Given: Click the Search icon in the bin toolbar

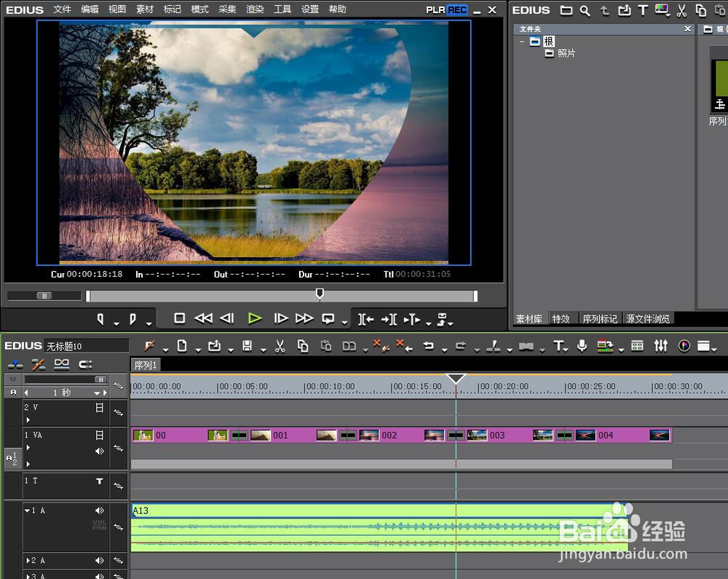Looking at the screenshot, I should (x=585, y=11).
